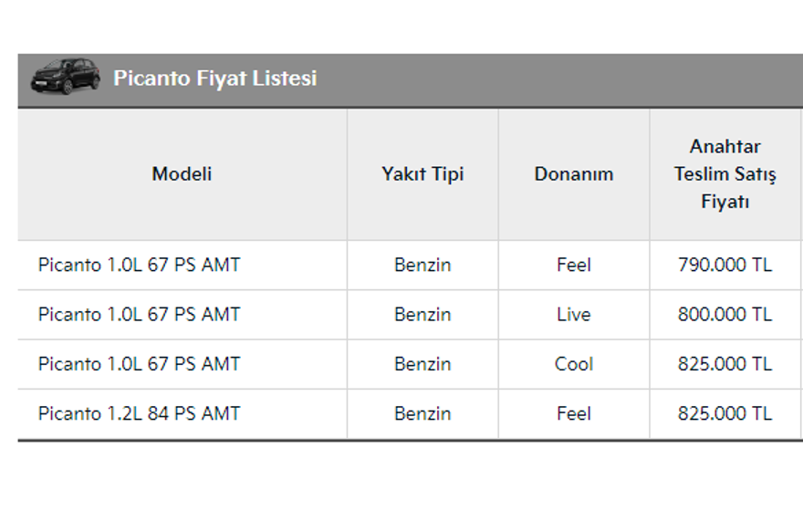
Task: Click the Benzin cell in the 1.2L row
Action: point(422,413)
